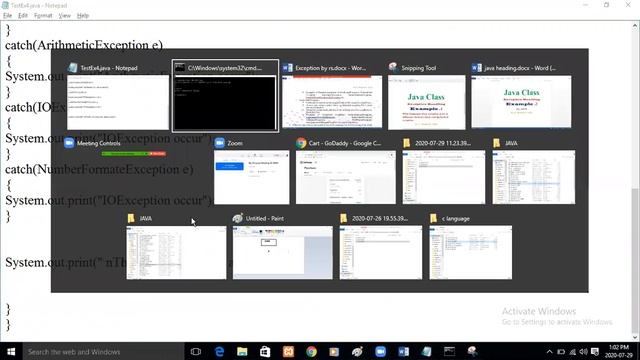Switch to the Zoom window thumbnail

pyautogui.click(x=251, y=177)
